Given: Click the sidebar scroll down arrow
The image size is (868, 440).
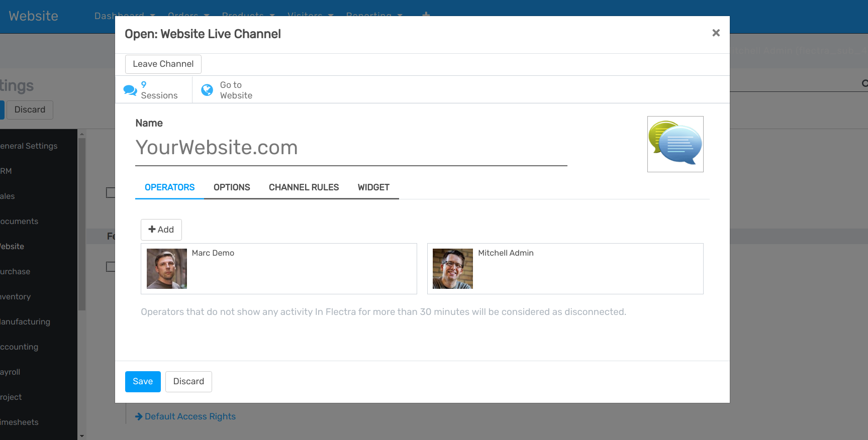Looking at the screenshot, I should pos(82,436).
